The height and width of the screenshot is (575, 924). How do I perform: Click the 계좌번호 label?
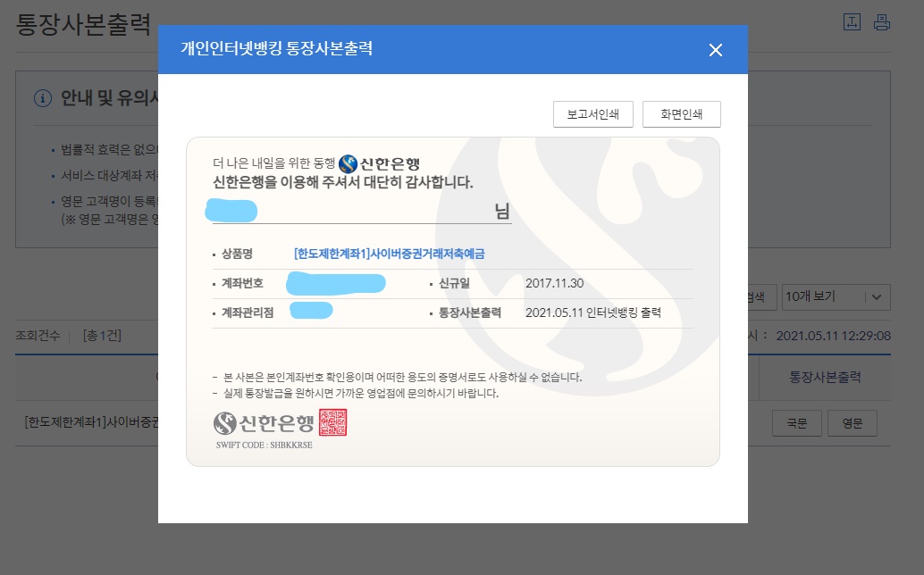point(242,283)
